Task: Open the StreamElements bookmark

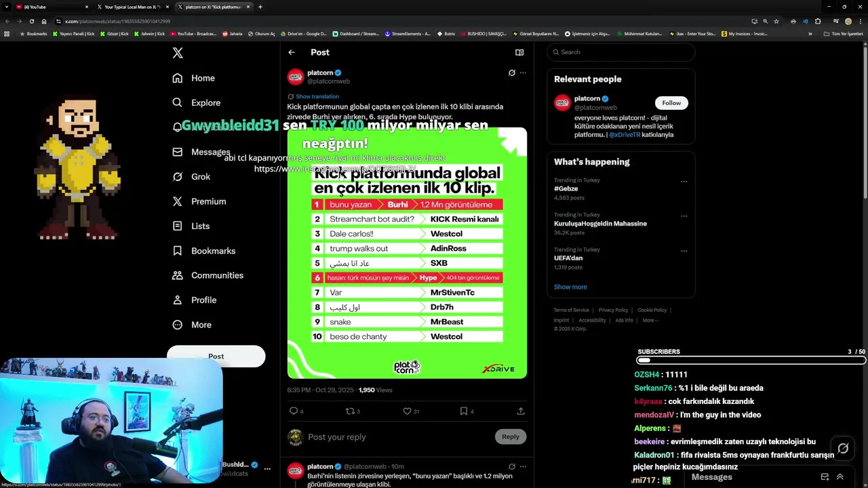Action: click(407, 34)
